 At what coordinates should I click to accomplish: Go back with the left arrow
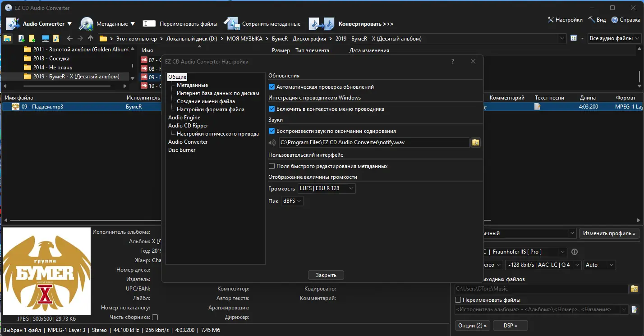(x=69, y=38)
